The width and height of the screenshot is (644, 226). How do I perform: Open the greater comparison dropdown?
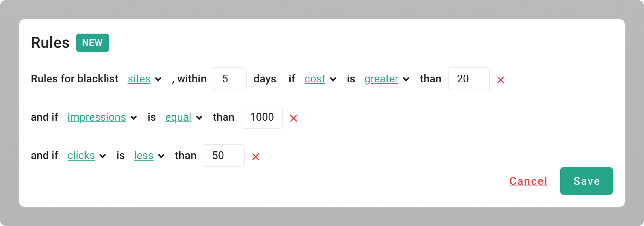(x=381, y=79)
